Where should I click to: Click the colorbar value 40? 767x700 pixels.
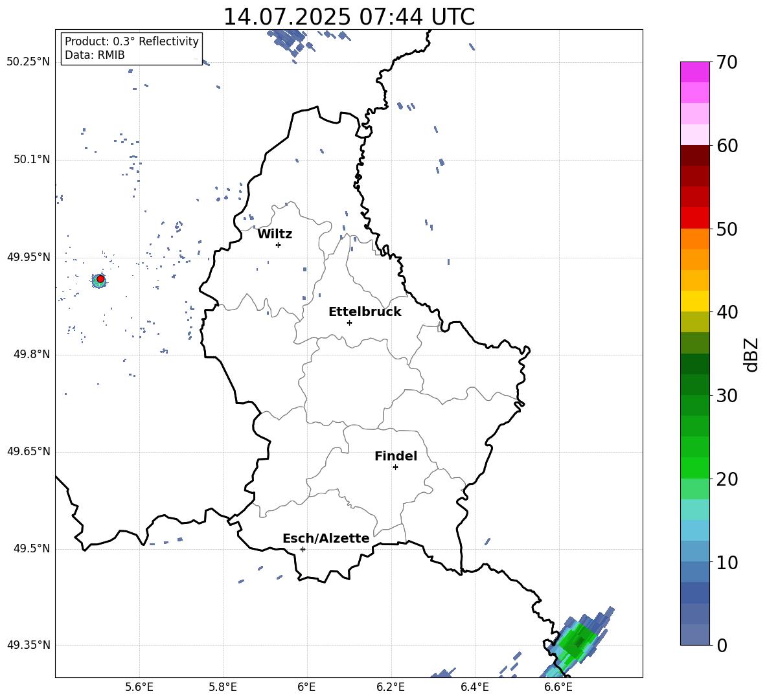pyautogui.click(x=727, y=312)
